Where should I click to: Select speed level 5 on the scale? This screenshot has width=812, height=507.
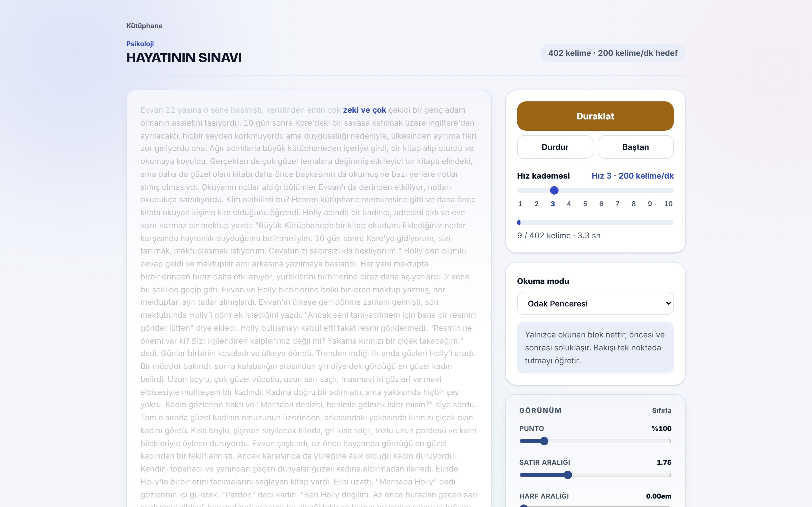pos(585,204)
